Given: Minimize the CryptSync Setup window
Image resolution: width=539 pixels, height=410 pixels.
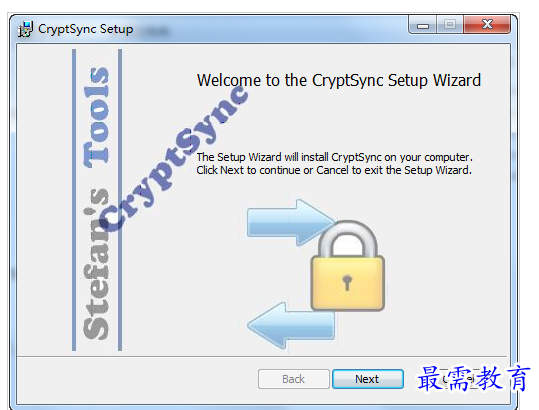Looking at the screenshot, I should coord(423,25).
